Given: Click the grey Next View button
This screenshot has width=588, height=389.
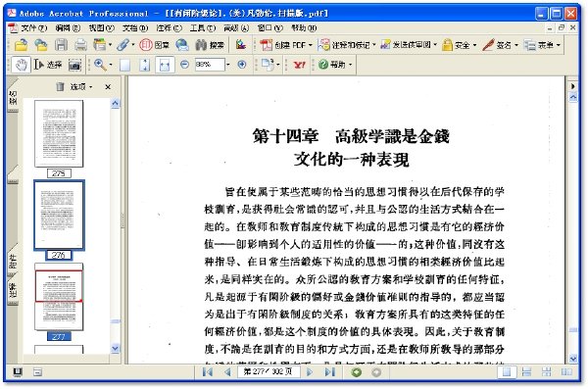Looking at the screenshot, I should coord(376,372).
